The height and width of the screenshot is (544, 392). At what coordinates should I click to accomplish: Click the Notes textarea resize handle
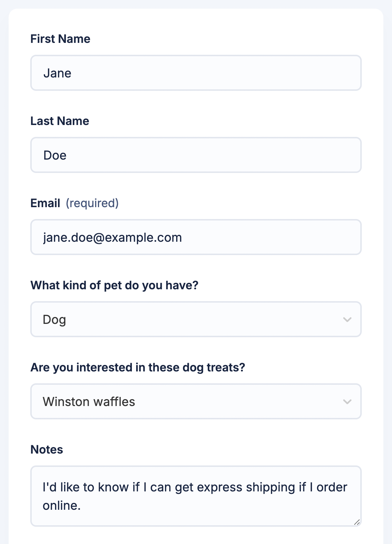click(x=357, y=522)
